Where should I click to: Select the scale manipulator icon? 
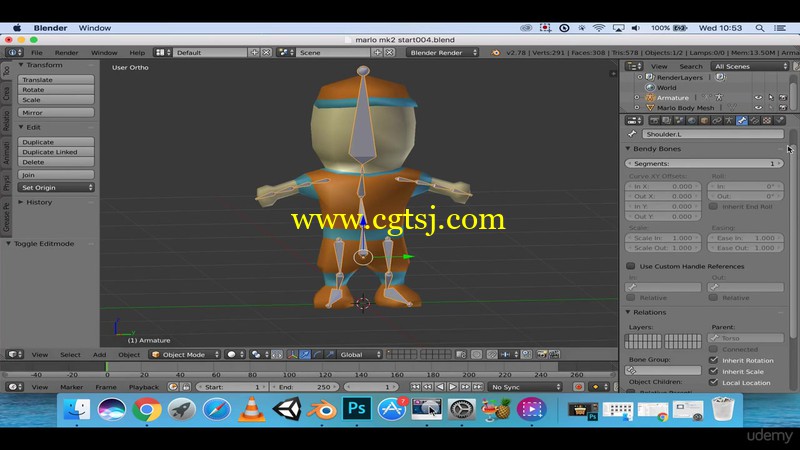click(330, 355)
